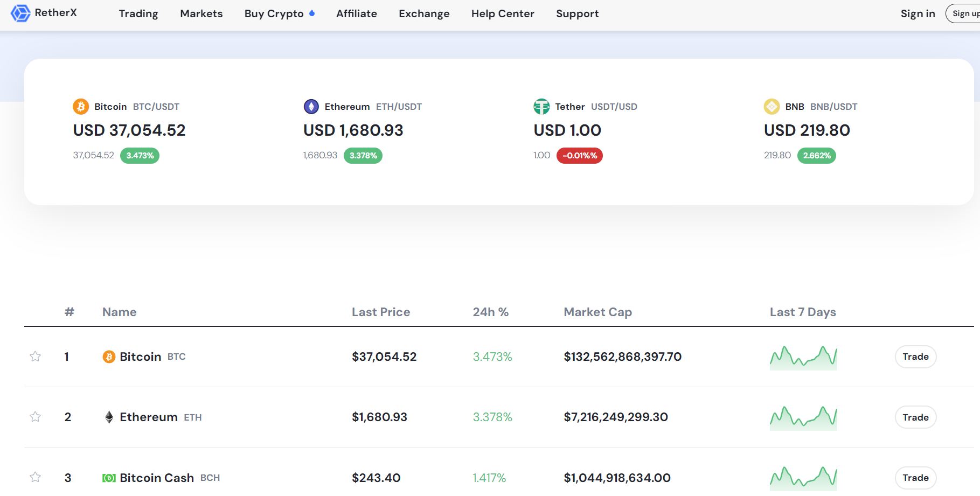Click the $7,216,249,299.30 market cap value

click(616, 417)
